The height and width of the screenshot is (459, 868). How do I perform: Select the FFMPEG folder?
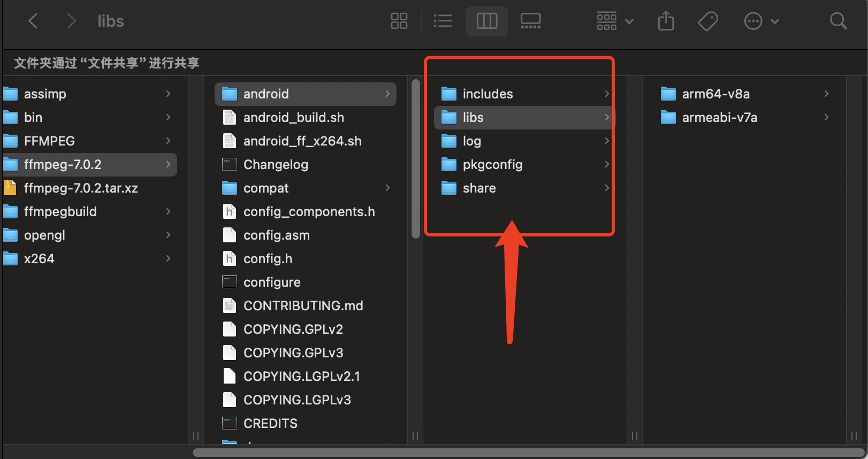point(89,141)
